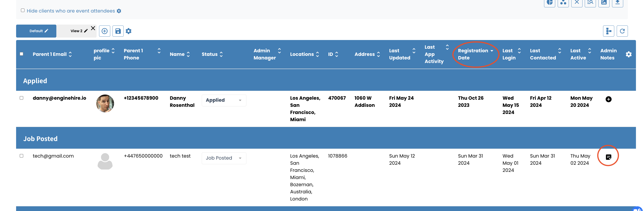The width and height of the screenshot is (644, 211).
Task: Click the name Danny Rosenthal
Action: click(182, 101)
